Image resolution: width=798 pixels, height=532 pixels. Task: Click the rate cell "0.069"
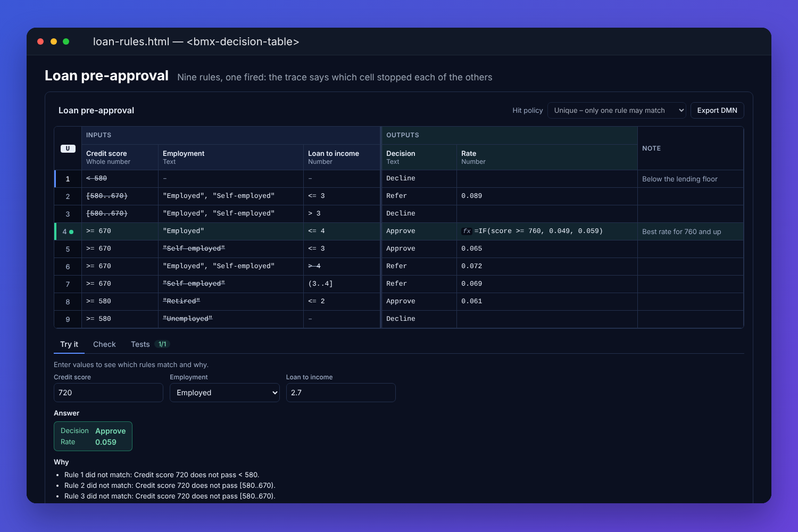pyautogui.click(x=547, y=284)
